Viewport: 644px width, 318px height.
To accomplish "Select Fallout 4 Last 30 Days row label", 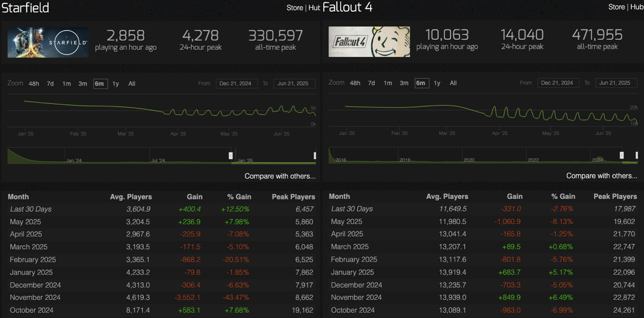I will (x=352, y=209).
